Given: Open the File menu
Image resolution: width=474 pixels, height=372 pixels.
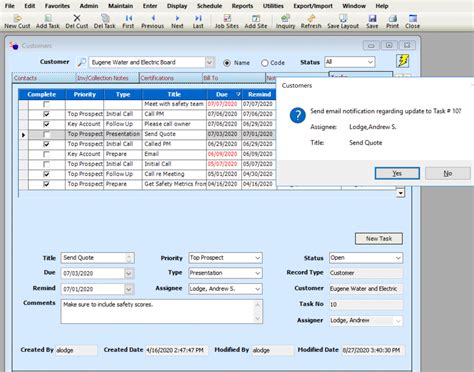Looking at the screenshot, I should [x=10, y=6].
